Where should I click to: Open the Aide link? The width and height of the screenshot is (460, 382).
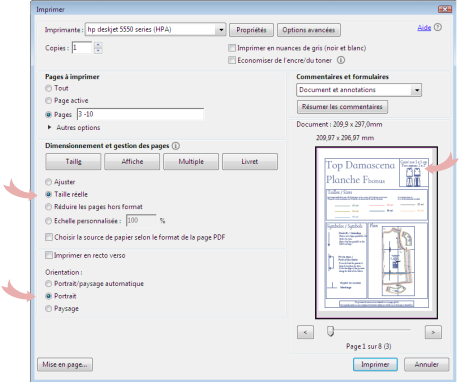tap(424, 28)
